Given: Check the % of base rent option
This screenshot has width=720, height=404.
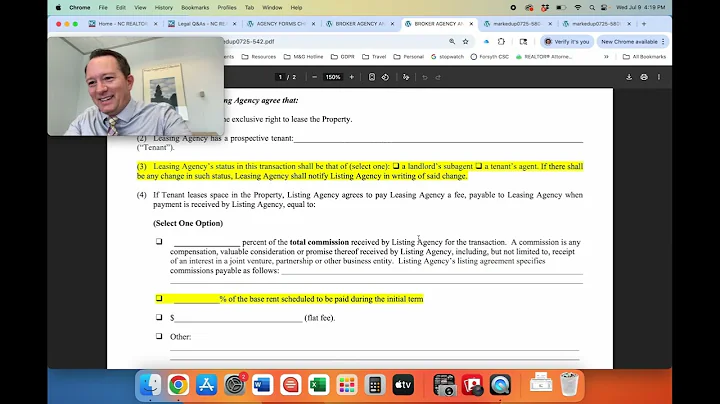Looking at the screenshot, I should click(159, 298).
